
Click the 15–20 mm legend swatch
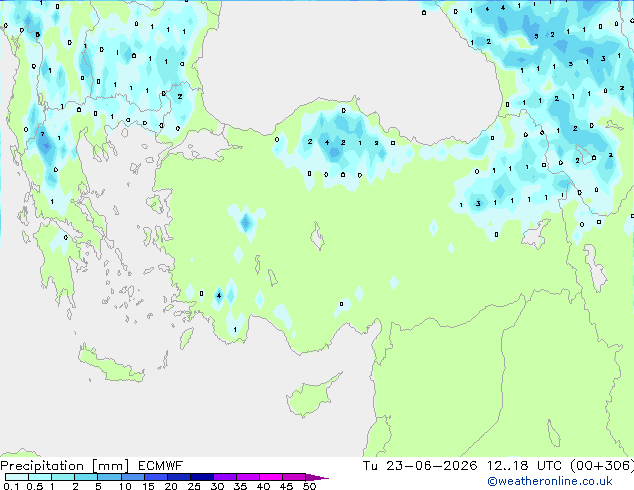click(x=156, y=477)
